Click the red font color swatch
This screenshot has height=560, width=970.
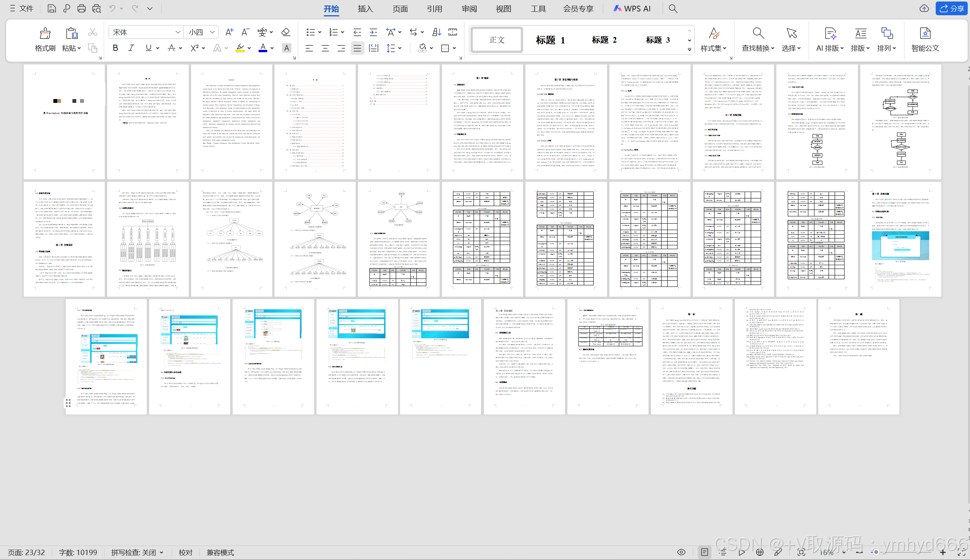[x=263, y=48]
